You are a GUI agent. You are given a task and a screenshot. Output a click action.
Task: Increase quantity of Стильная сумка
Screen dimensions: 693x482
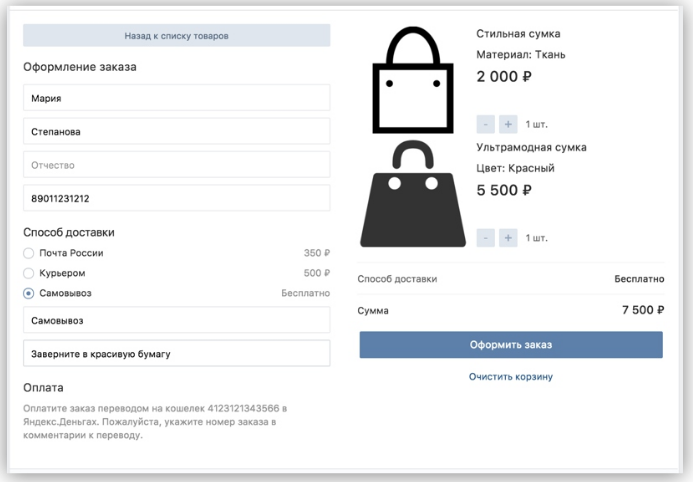coord(507,124)
